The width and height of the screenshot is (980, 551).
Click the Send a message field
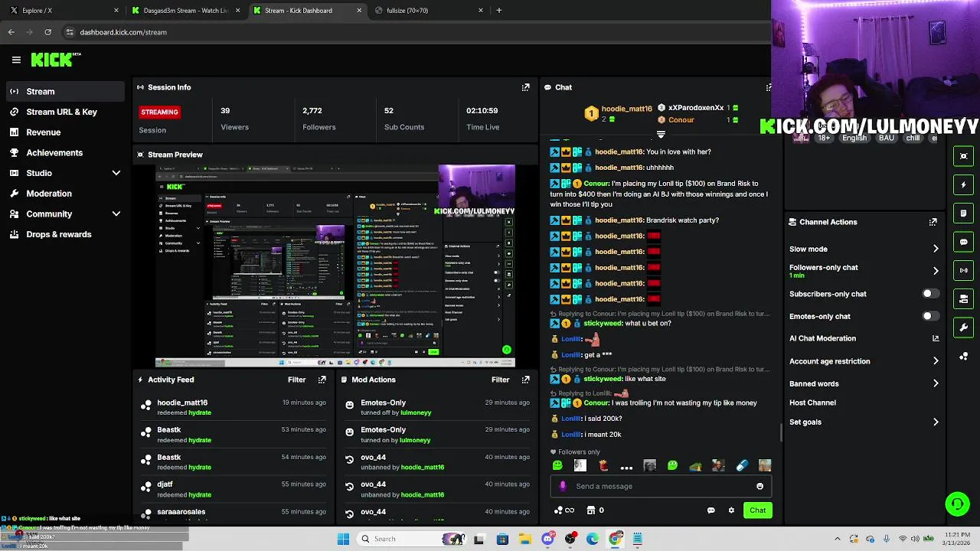coord(659,486)
